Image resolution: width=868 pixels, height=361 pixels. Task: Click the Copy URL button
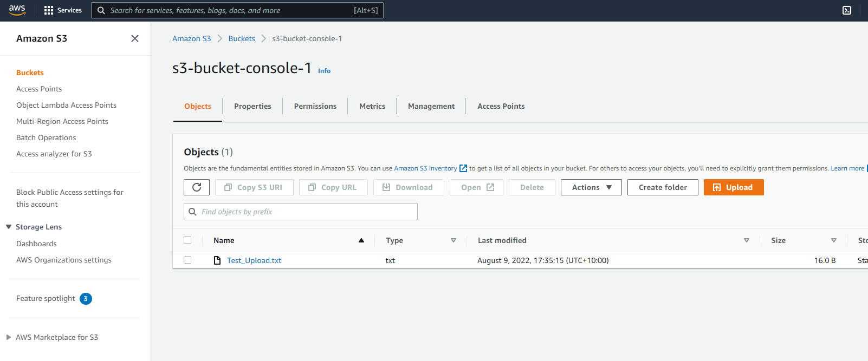pyautogui.click(x=333, y=187)
